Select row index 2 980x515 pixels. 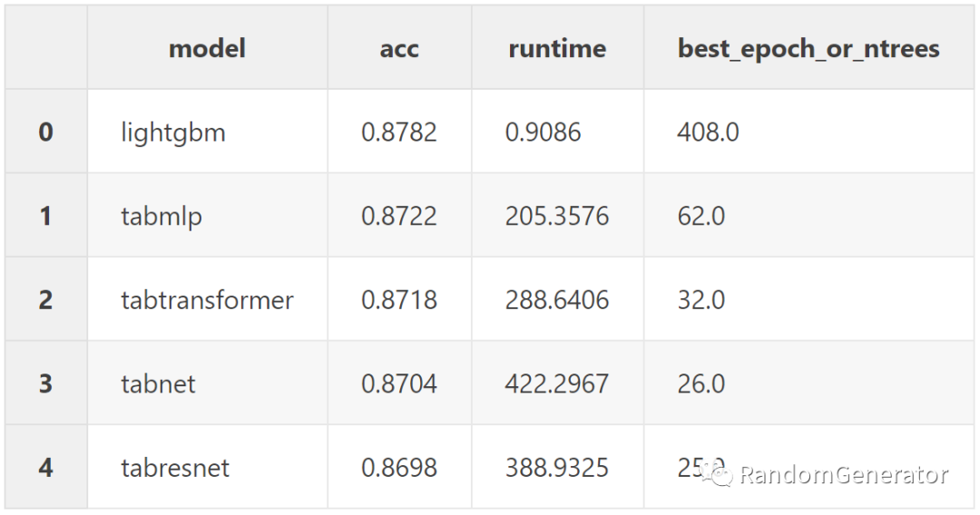click(x=45, y=300)
